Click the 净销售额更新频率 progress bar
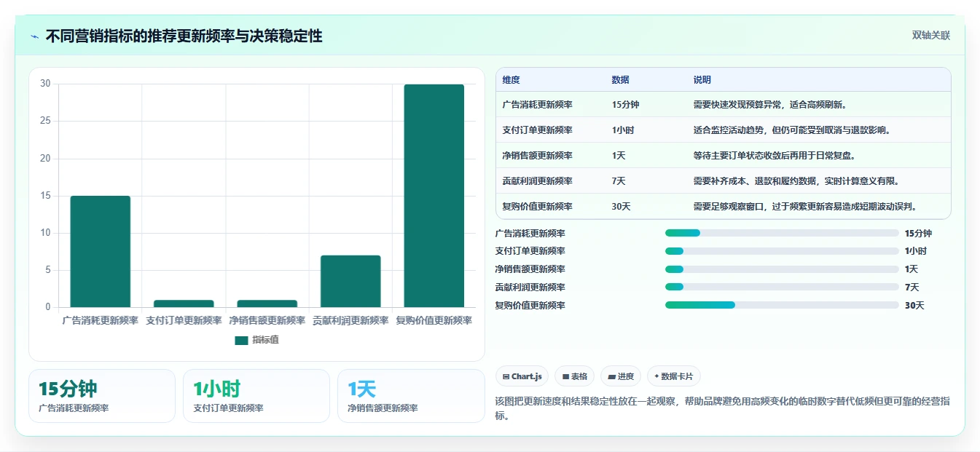 point(782,269)
